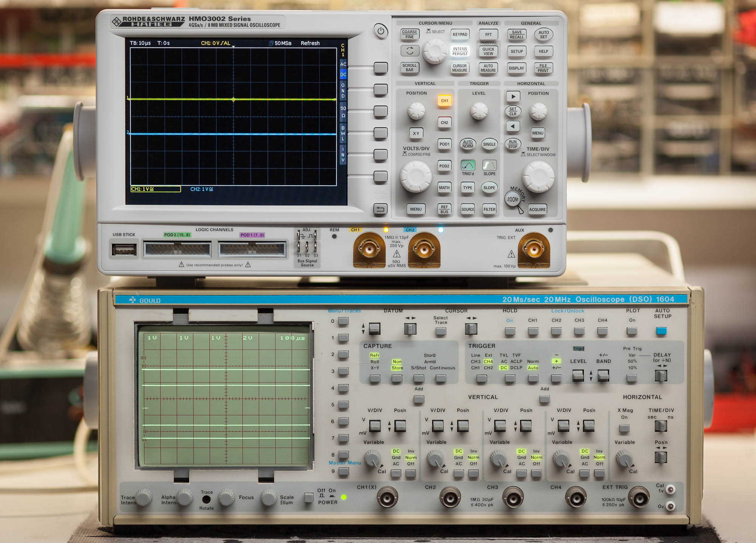Click the back-arrow menu return button
Screen dimensions: 756x543
pos(380,209)
